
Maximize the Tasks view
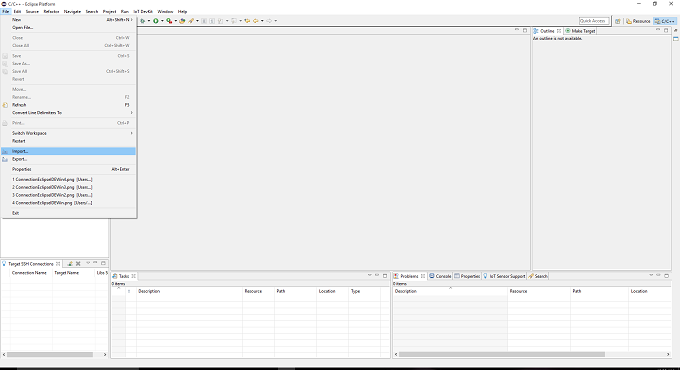(x=385, y=275)
